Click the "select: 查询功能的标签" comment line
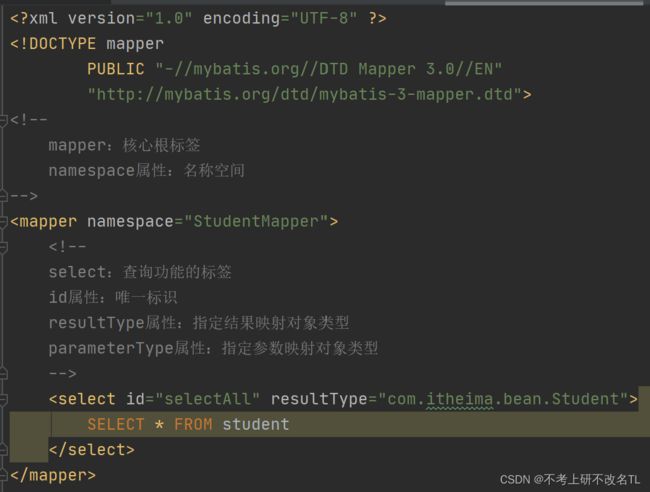This screenshot has height=492, width=650. [140, 272]
